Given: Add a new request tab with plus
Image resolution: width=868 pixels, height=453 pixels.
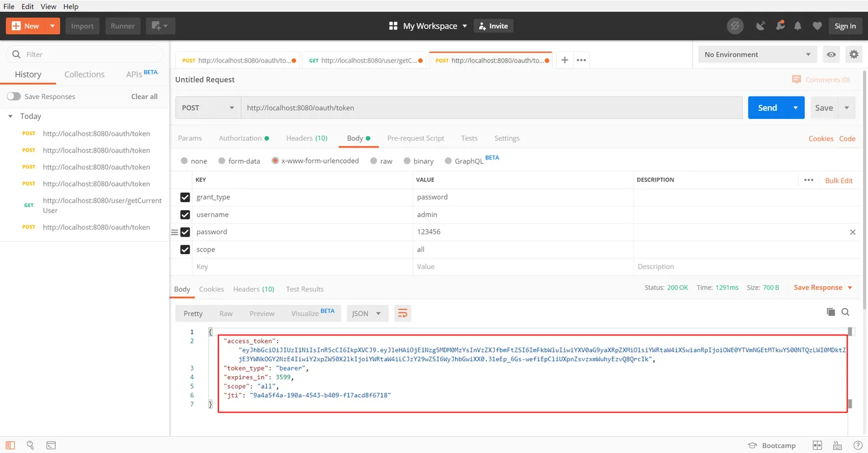Looking at the screenshot, I should tap(565, 60).
